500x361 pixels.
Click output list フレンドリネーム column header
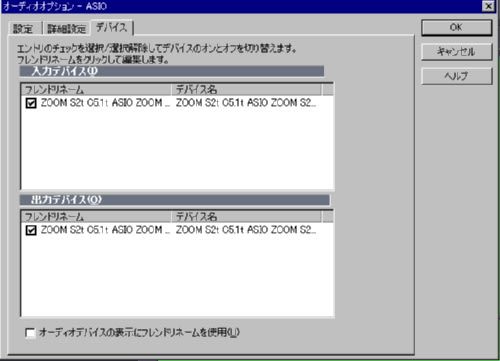[x=96, y=217]
